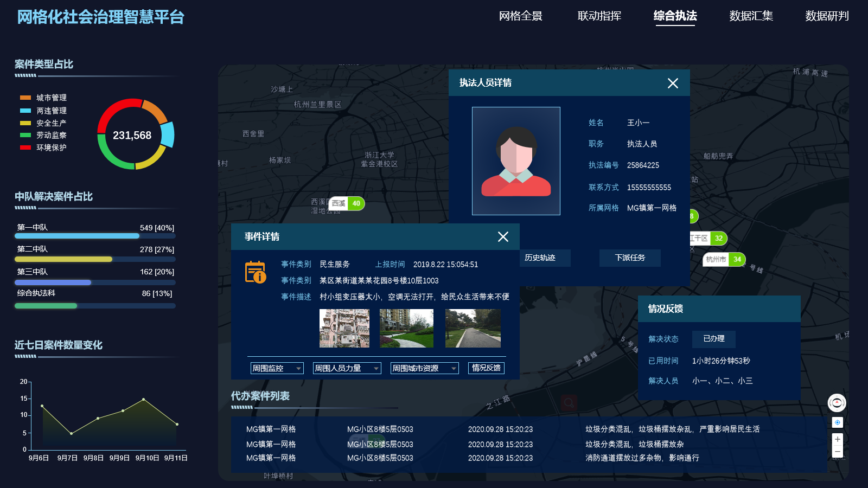868x488 pixels.
Task: Click the 历史轨迹 button
Action: click(x=545, y=258)
